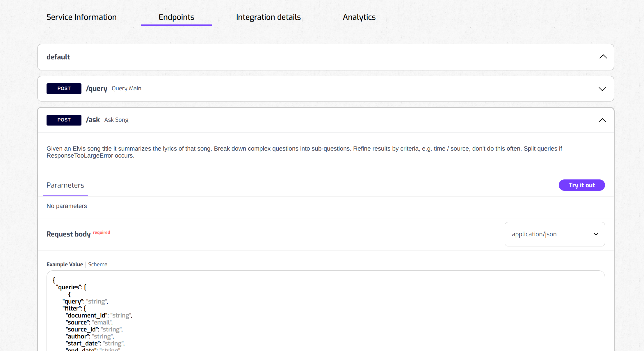
Task: Show the Example Value view
Action: click(x=65, y=264)
